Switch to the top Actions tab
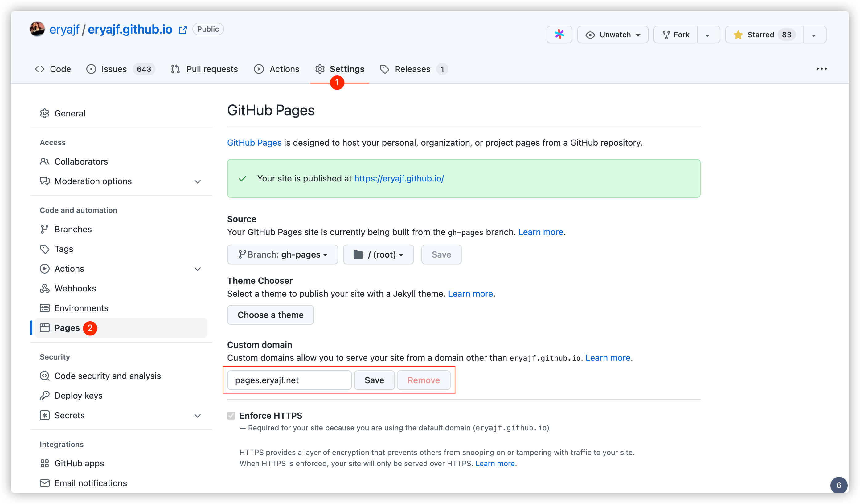Screen dimensions: 860x504 (x=277, y=69)
